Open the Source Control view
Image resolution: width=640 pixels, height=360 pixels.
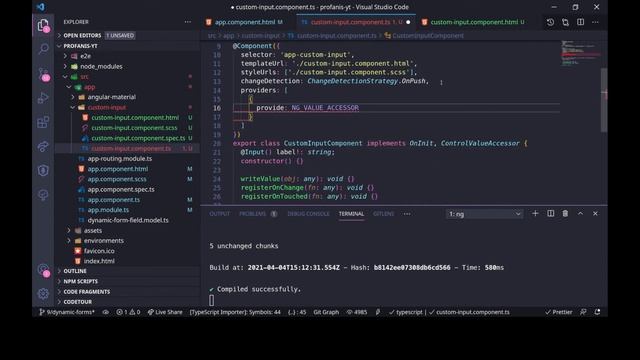point(43,74)
